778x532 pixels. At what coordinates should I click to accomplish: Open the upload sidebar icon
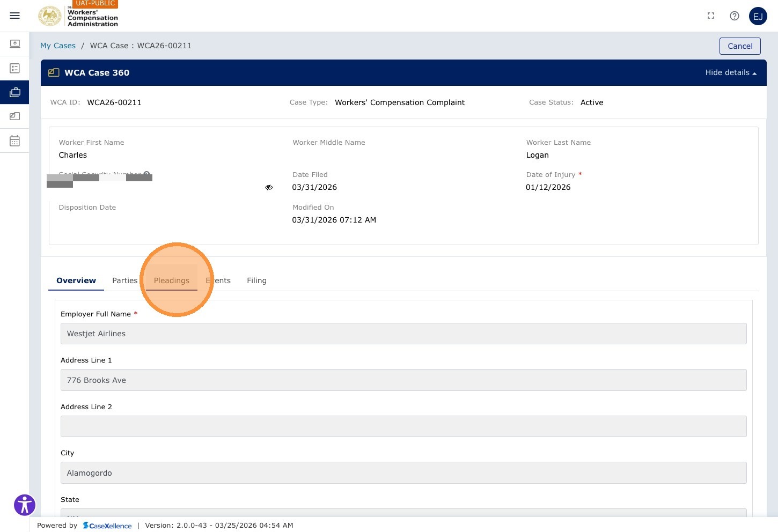15,44
